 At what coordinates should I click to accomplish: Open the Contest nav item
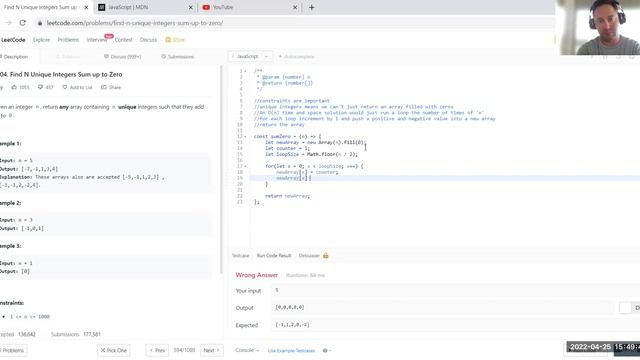tap(123, 40)
